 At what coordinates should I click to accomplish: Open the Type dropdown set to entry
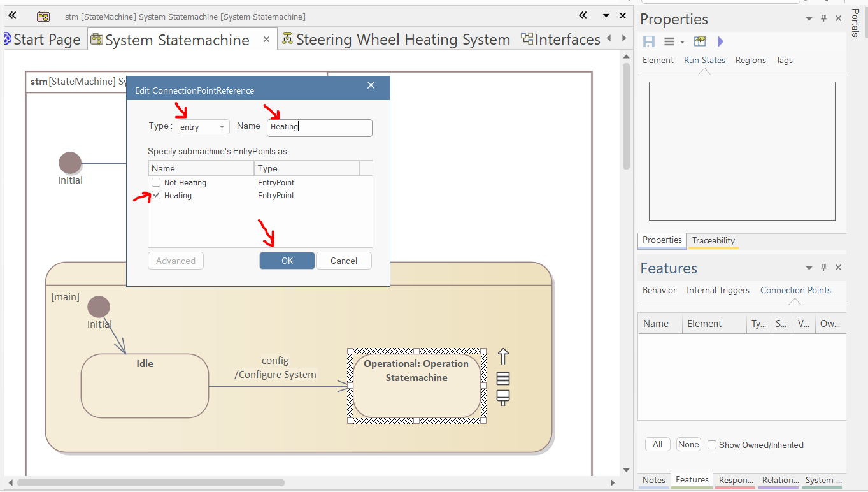click(x=203, y=127)
